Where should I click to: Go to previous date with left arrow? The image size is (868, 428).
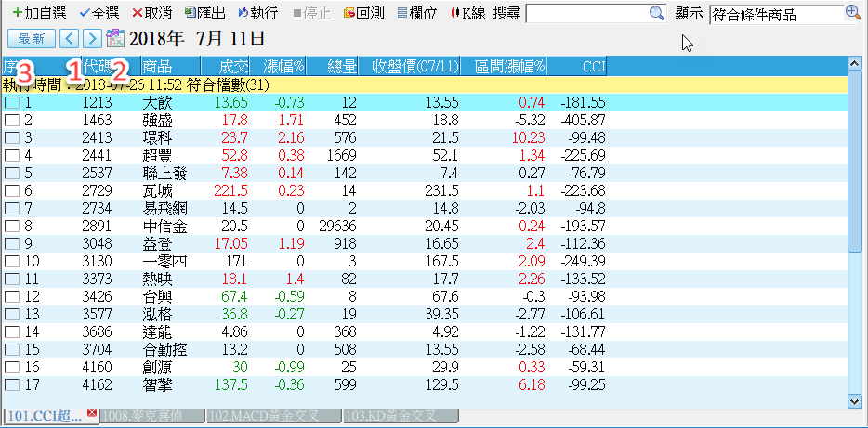[x=69, y=38]
